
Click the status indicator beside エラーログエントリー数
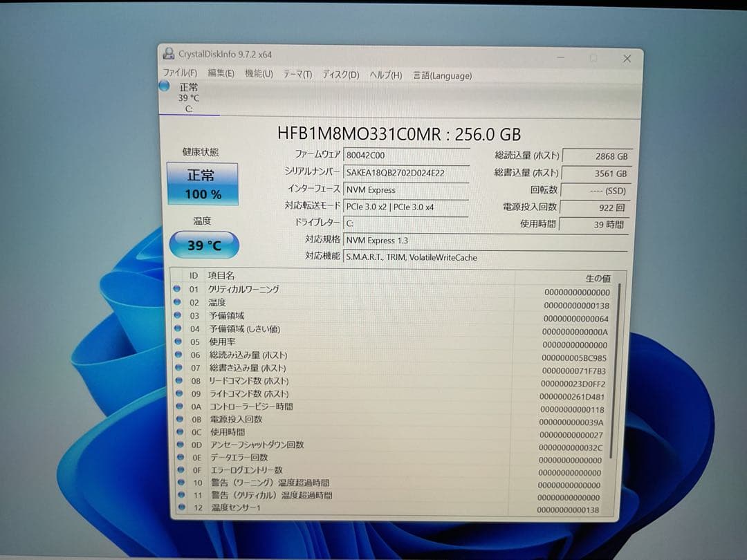pyautogui.click(x=178, y=470)
